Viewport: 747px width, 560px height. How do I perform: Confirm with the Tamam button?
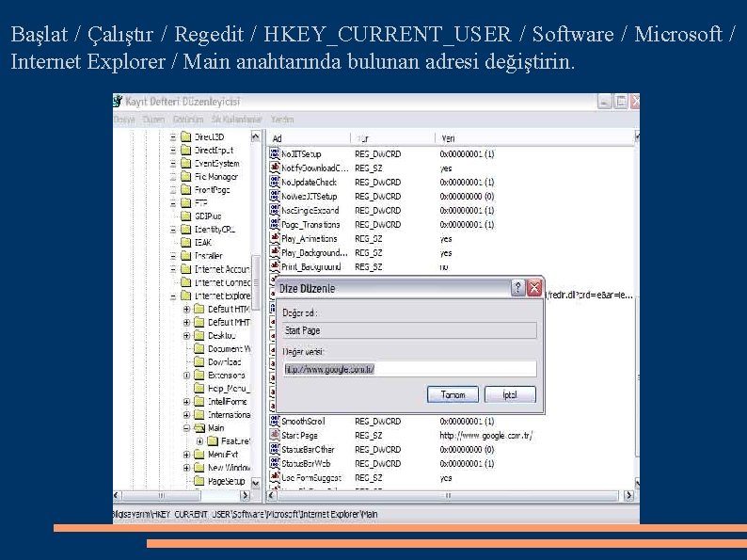click(x=453, y=394)
